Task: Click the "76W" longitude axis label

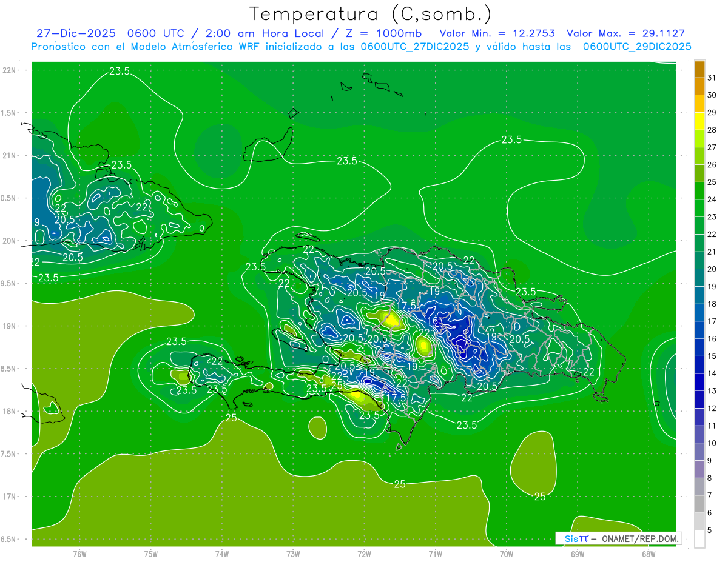Action: (x=79, y=554)
